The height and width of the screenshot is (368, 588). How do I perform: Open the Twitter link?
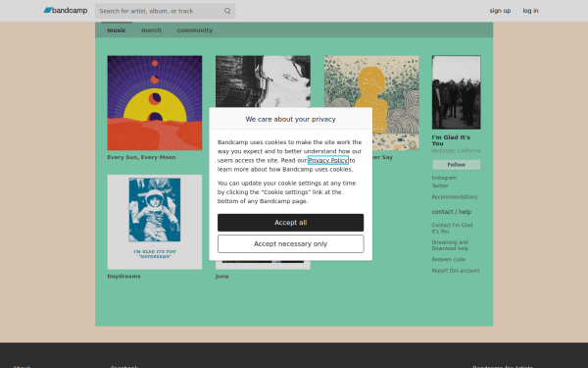440,185
